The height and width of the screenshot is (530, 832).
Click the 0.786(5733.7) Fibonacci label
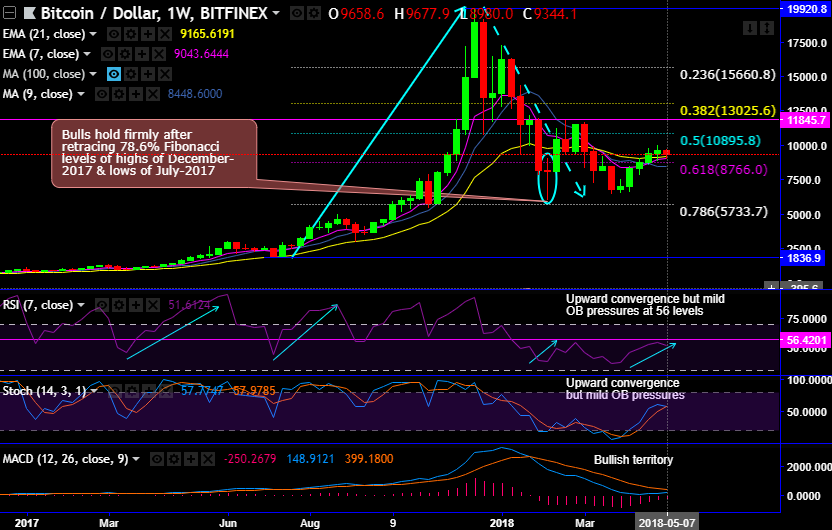(x=724, y=212)
